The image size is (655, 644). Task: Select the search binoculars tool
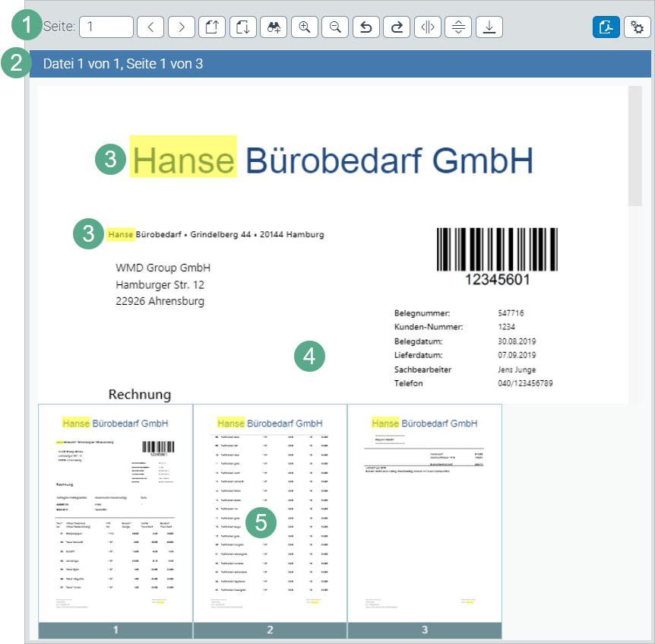tap(274, 27)
